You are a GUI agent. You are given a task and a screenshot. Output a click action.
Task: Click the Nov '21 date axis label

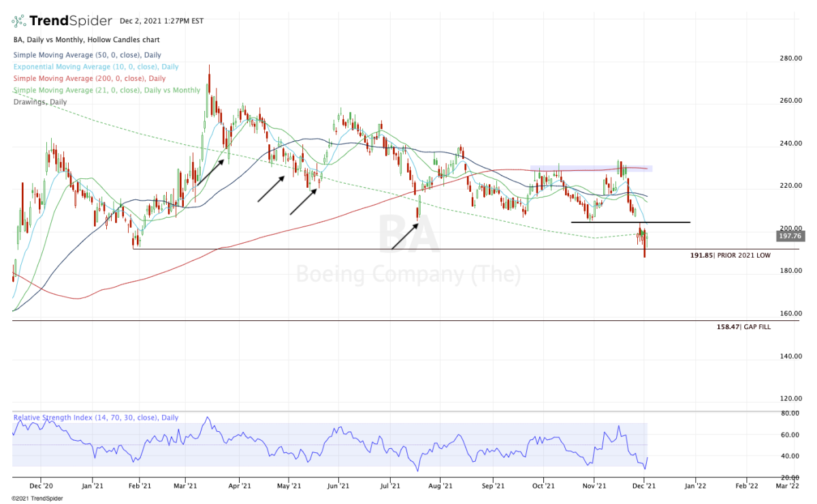click(594, 486)
